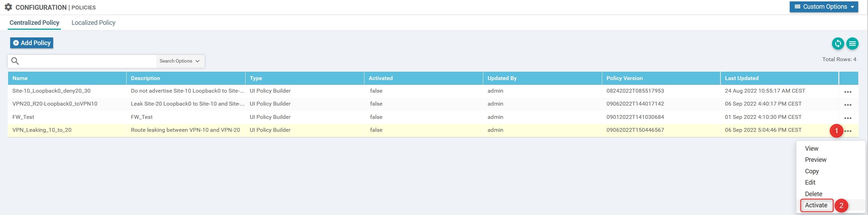Image resolution: width=868 pixels, height=215 pixels.
Task: Click the search magnifier icon
Action: 15,61
